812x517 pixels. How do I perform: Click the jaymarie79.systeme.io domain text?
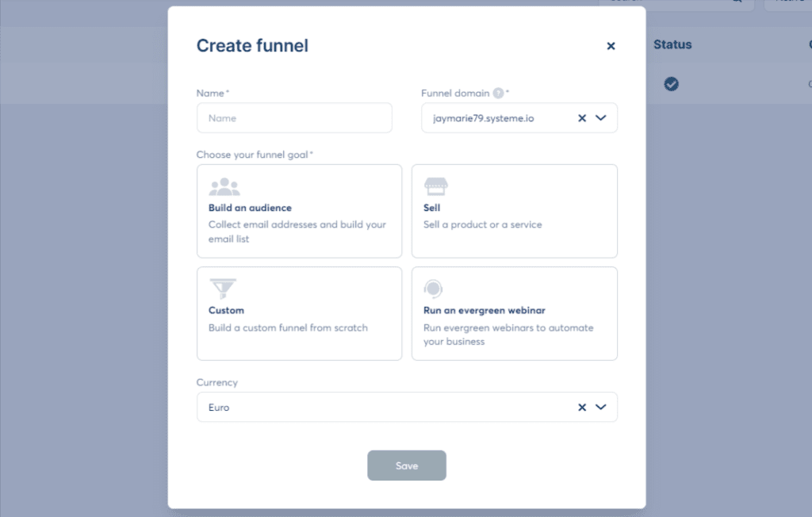[483, 118]
